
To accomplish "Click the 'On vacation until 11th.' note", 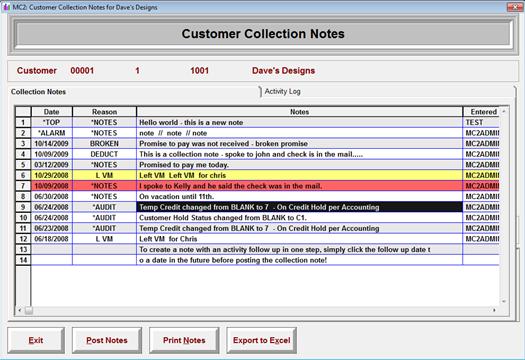I will click(299, 197).
